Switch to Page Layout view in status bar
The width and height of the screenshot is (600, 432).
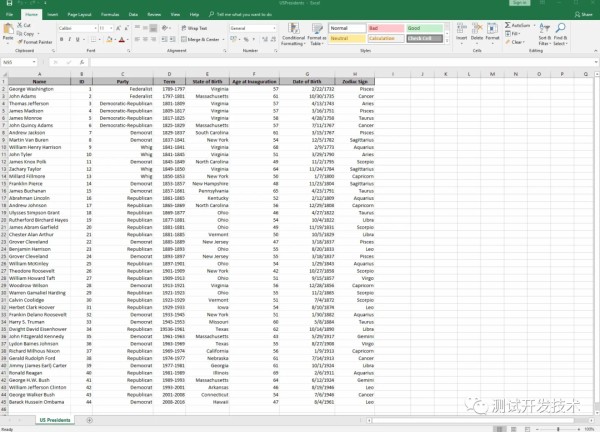[514, 429]
